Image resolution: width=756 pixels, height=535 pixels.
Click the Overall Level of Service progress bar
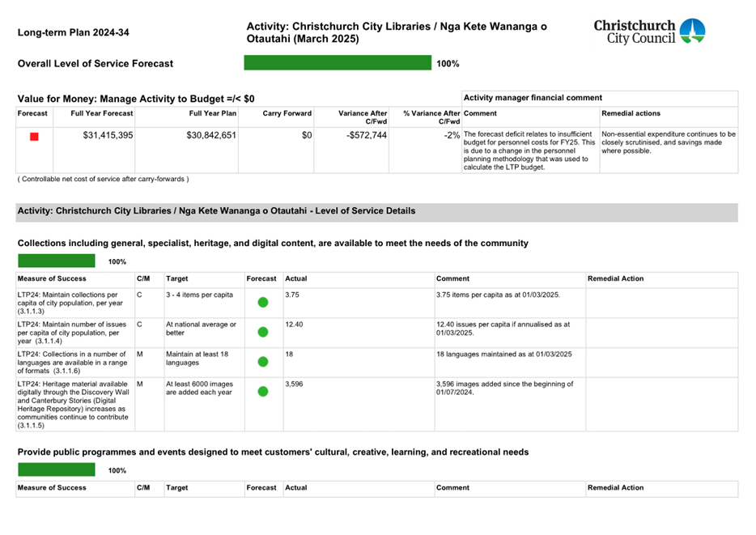338,62
